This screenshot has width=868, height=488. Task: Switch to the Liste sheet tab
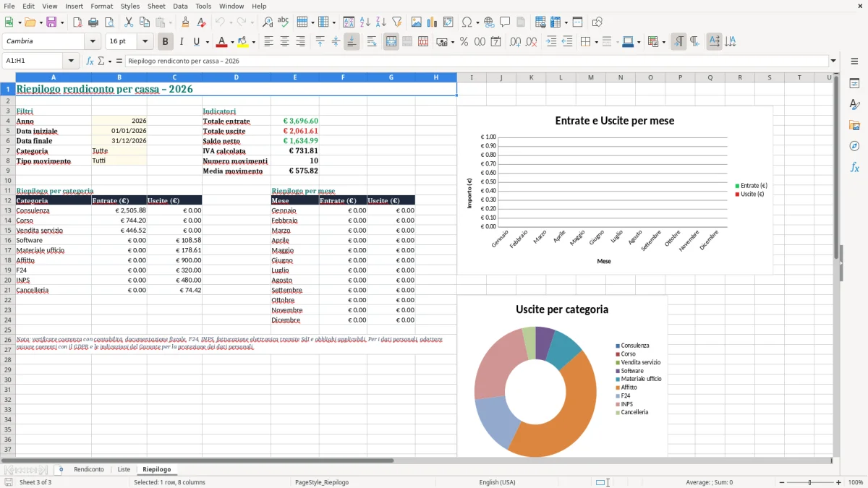point(124,470)
